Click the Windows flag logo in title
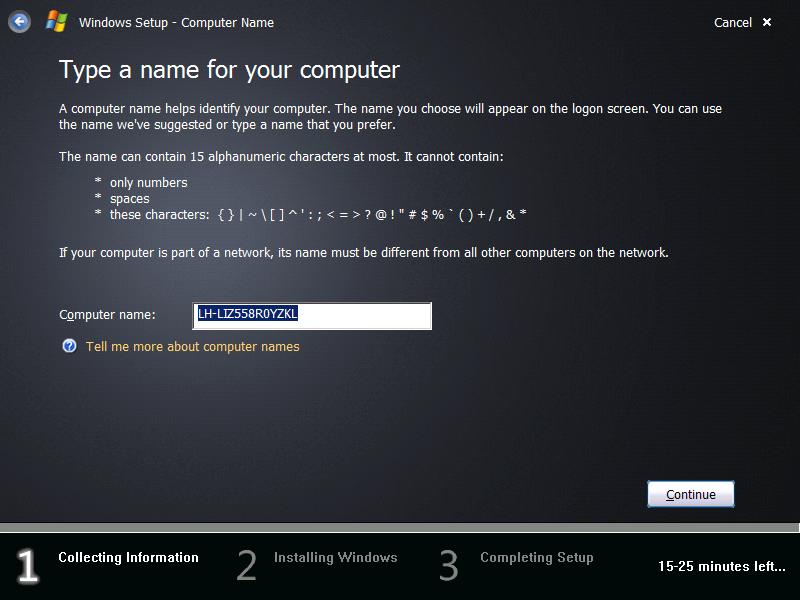 coord(57,22)
